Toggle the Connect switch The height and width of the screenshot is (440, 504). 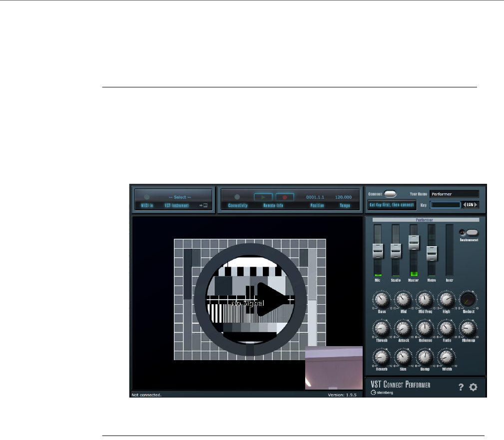(x=390, y=194)
